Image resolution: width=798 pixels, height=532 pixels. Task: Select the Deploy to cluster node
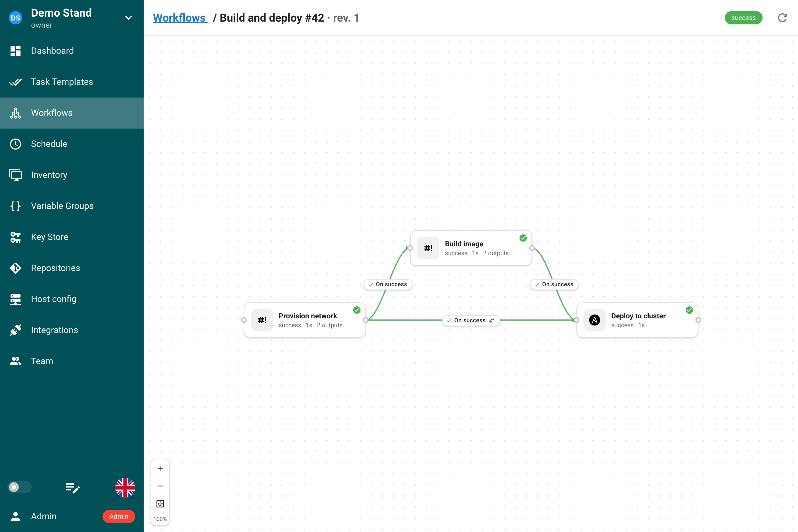pyautogui.click(x=637, y=320)
